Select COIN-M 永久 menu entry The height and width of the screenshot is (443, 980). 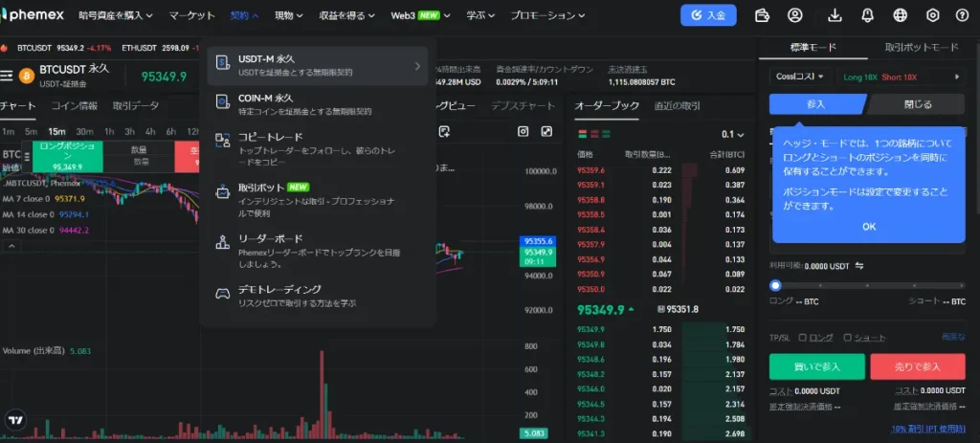[x=318, y=104]
